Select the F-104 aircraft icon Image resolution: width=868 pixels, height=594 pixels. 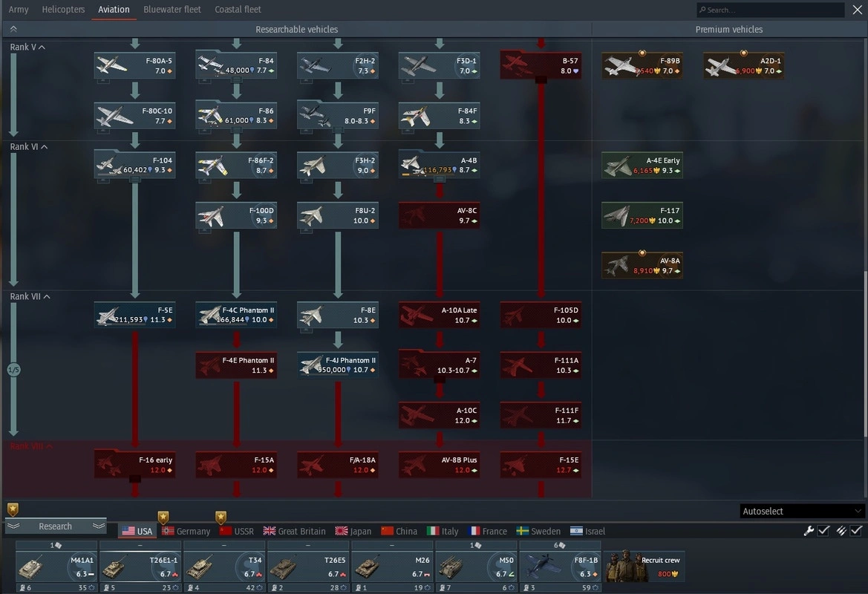134,165
